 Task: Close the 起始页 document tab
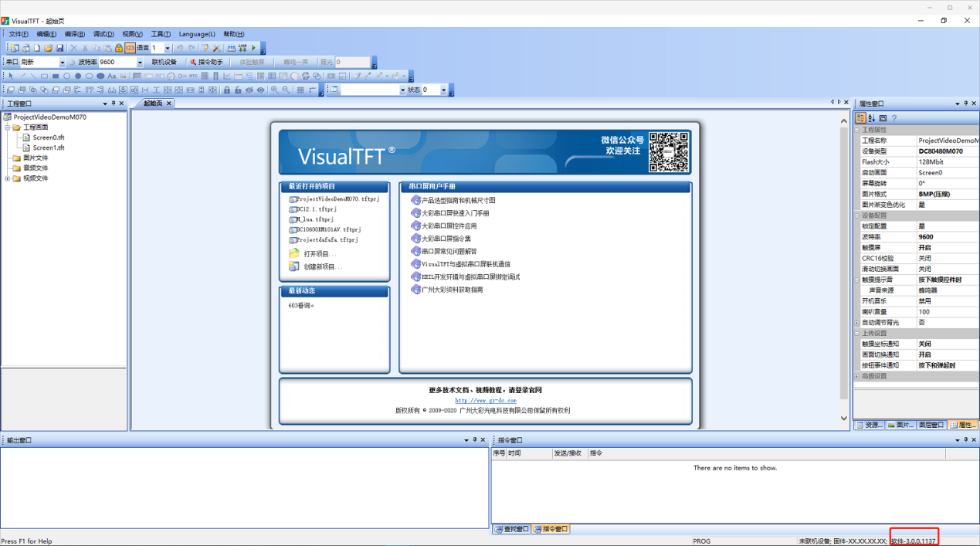pos(168,103)
